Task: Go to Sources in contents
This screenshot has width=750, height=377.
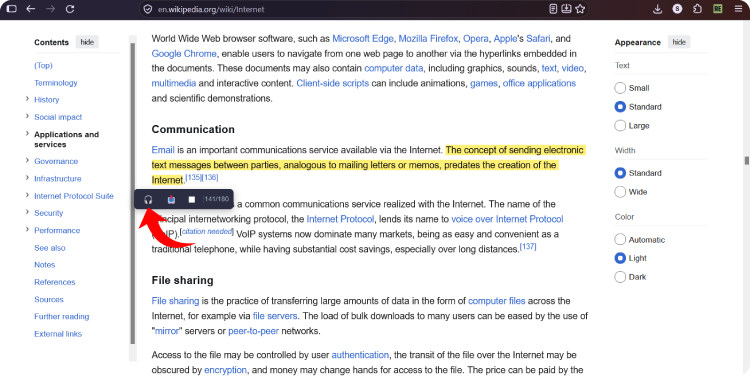Action: pyautogui.click(x=49, y=299)
